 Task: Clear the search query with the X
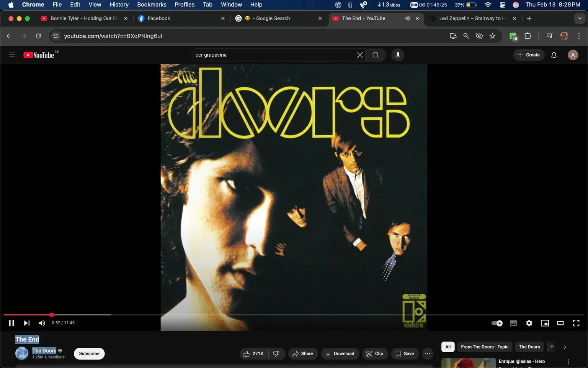click(x=359, y=55)
